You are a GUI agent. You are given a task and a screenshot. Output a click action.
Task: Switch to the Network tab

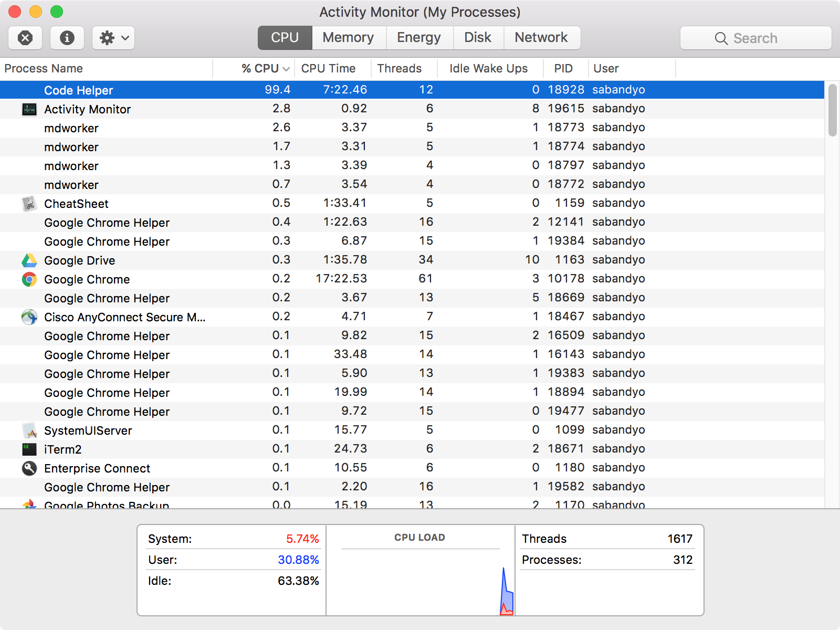coord(541,38)
